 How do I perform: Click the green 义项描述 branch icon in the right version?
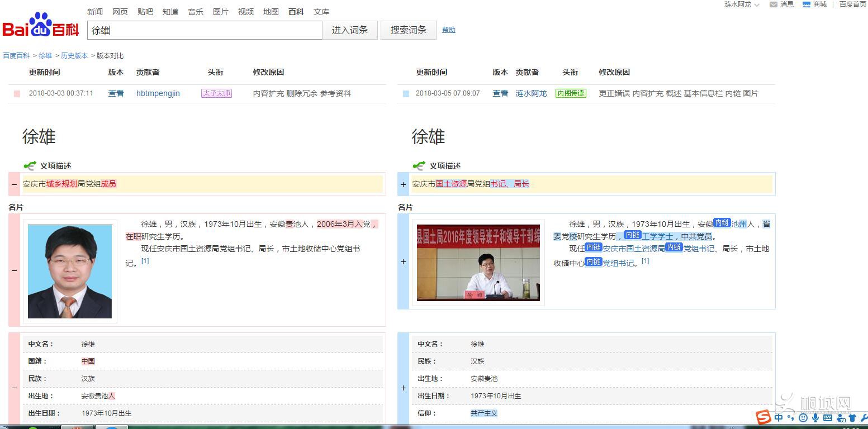(x=419, y=166)
